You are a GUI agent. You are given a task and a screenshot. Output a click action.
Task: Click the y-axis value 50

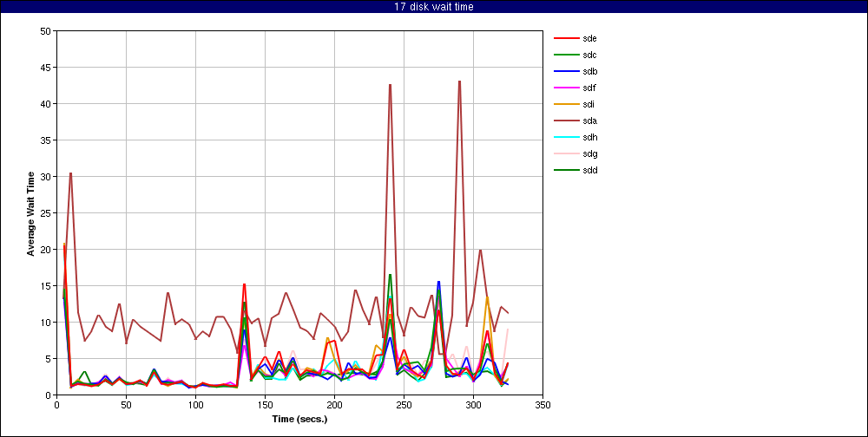click(x=46, y=31)
